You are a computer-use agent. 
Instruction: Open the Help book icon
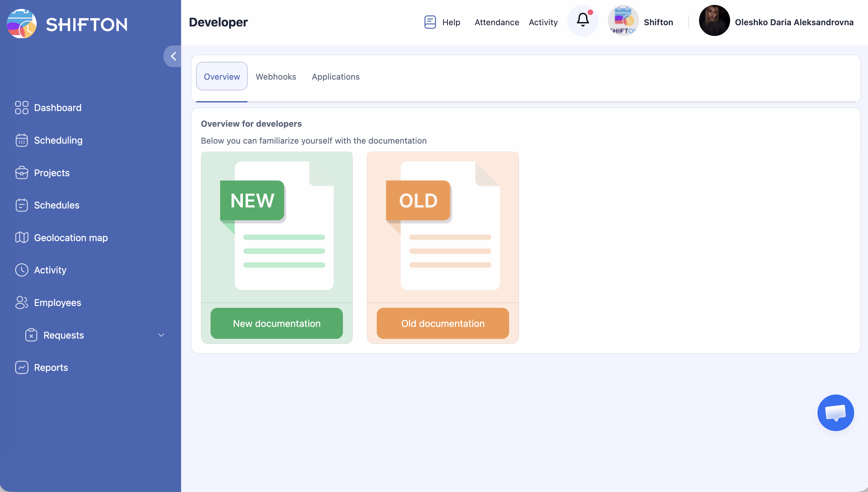[430, 22]
